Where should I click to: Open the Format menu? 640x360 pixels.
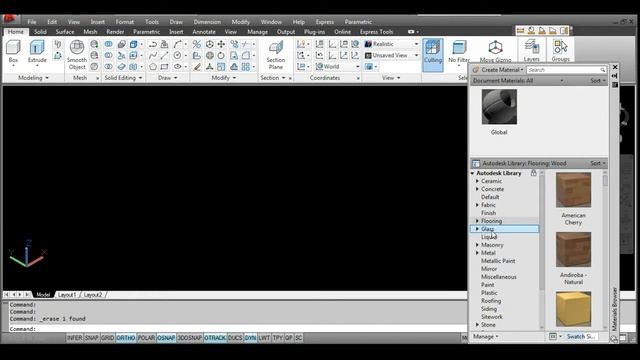pyautogui.click(x=124, y=22)
